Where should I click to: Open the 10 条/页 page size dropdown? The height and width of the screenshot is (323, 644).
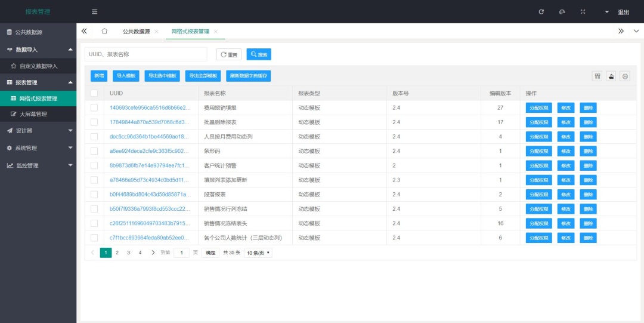click(258, 253)
